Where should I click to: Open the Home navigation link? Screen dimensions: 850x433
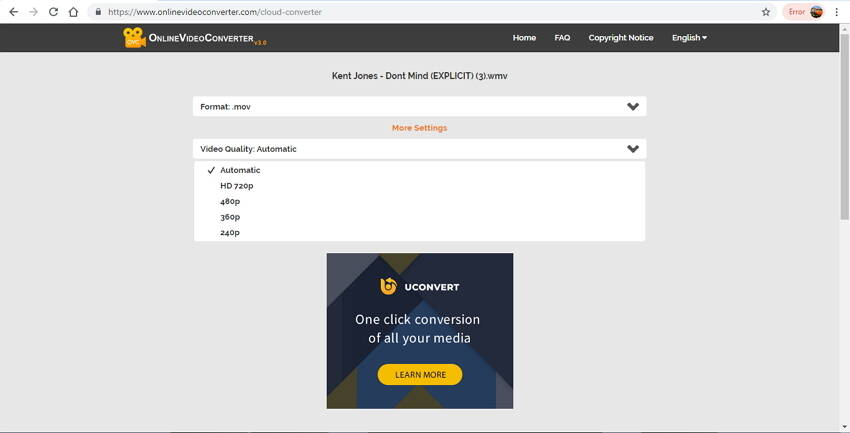[524, 37]
